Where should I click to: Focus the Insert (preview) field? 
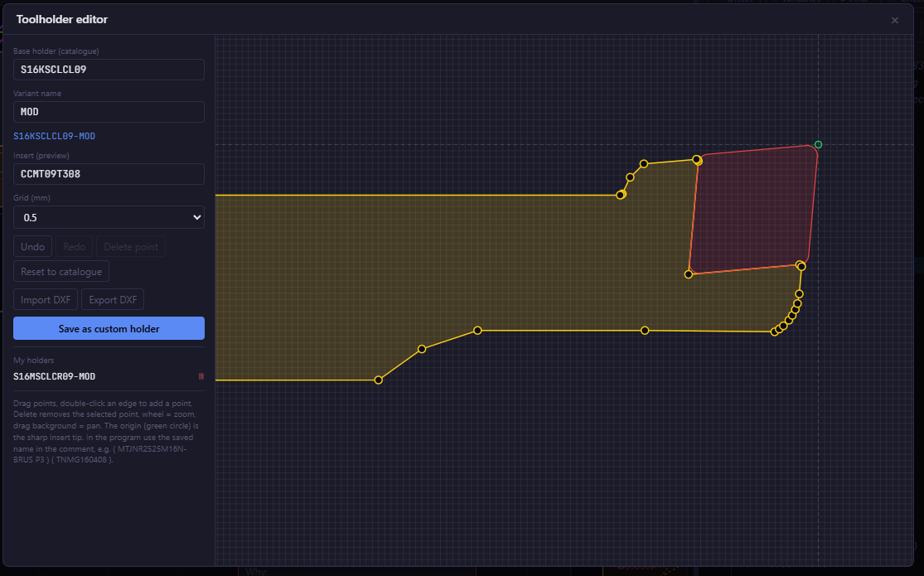[109, 174]
